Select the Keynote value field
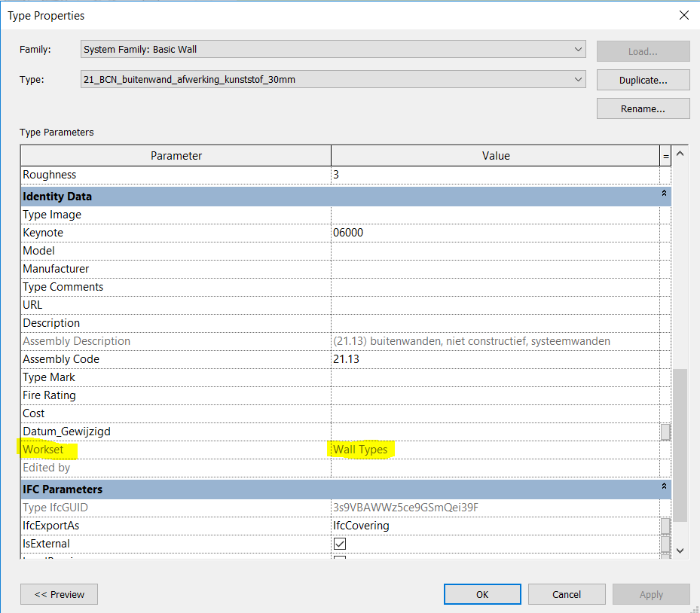This screenshot has height=613, width=700. (x=452, y=232)
